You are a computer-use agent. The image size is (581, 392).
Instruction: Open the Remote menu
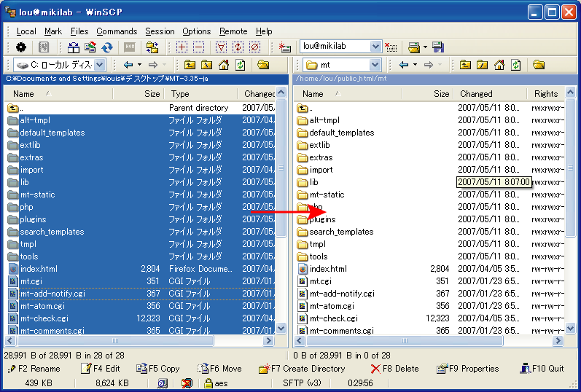pos(233,31)
